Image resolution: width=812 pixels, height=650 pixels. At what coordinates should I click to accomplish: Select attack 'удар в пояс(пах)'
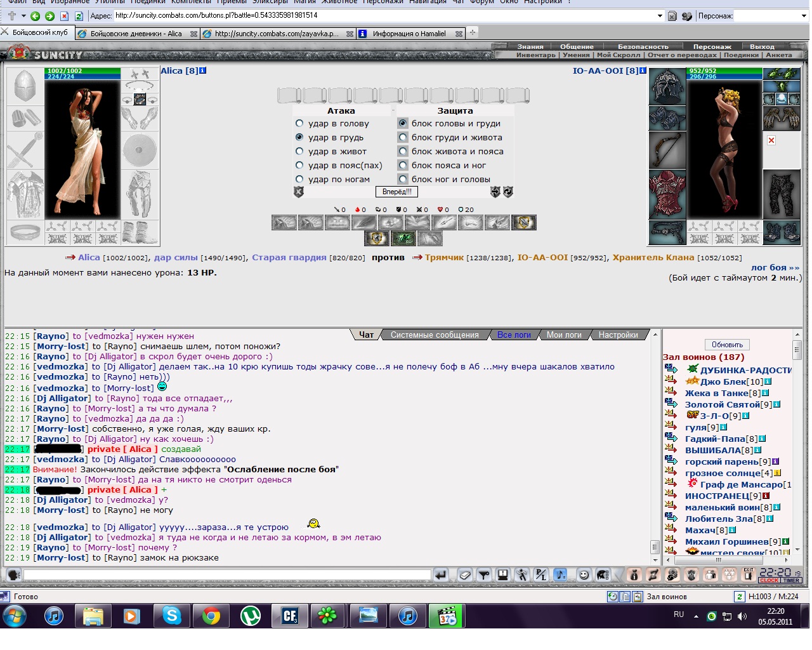pos(299,165)
